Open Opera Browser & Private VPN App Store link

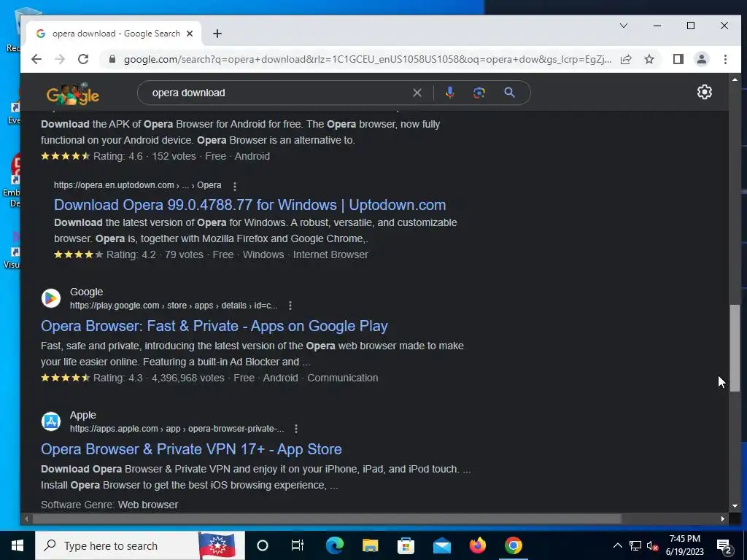(x=191, y=449)
